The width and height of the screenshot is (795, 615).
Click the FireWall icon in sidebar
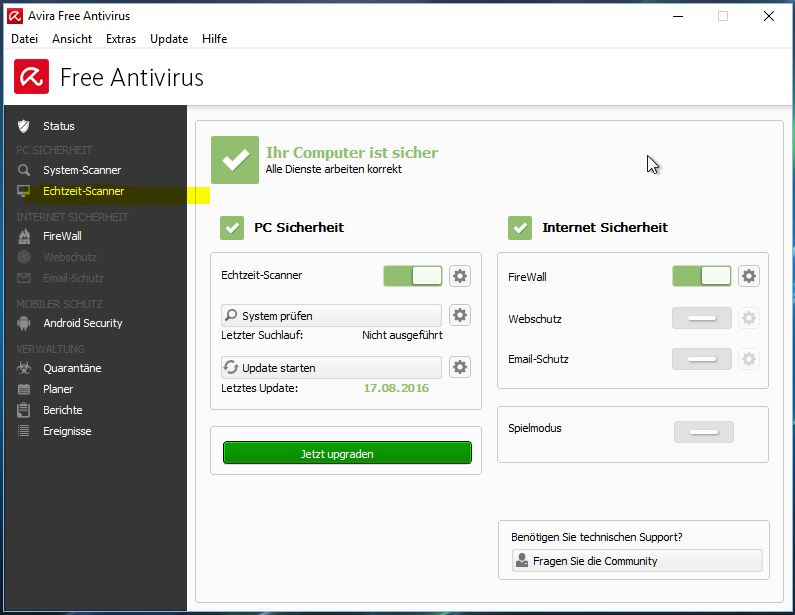coord(24,237)
